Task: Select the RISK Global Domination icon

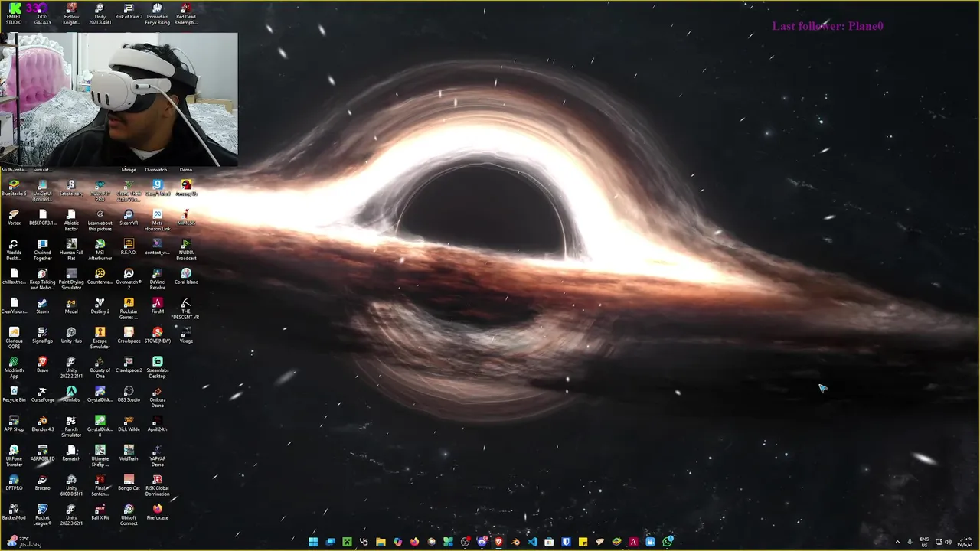Action: (158, 485)
